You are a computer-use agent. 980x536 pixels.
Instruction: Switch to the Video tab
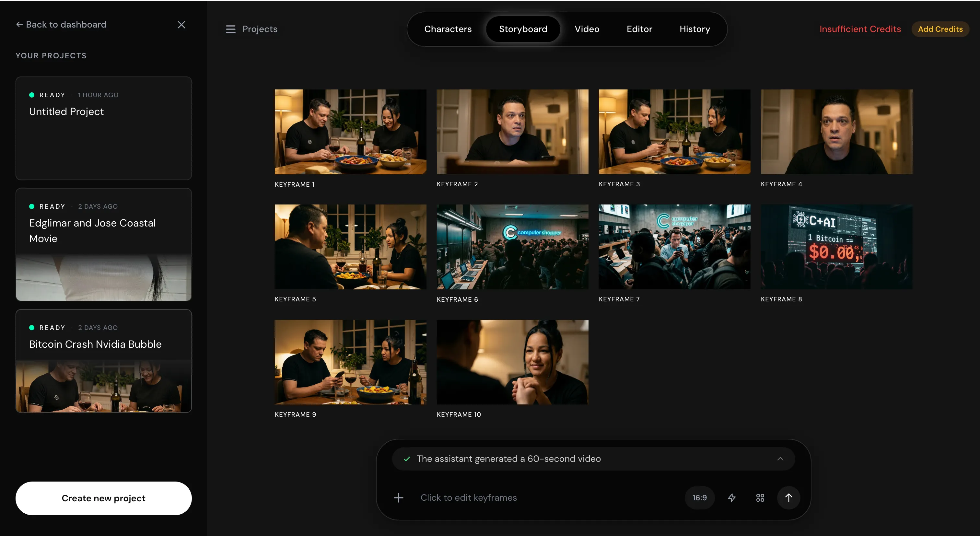pos(587,29)
